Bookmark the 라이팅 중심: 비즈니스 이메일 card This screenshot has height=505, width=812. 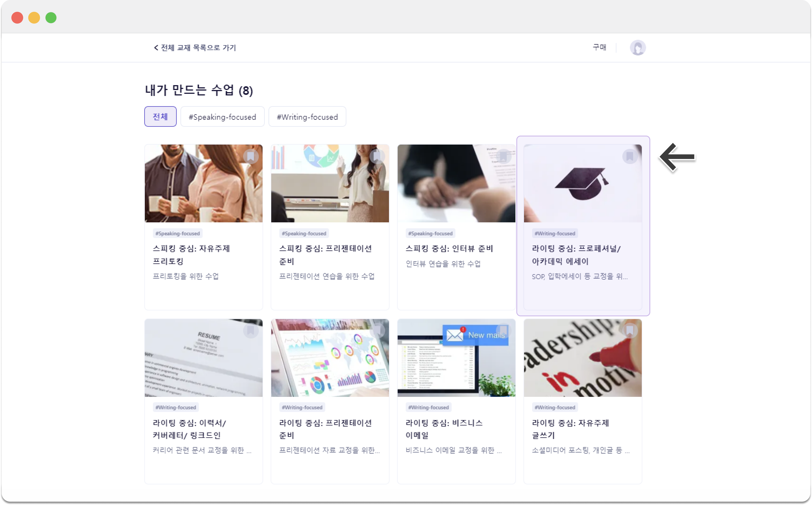[503, 331]
